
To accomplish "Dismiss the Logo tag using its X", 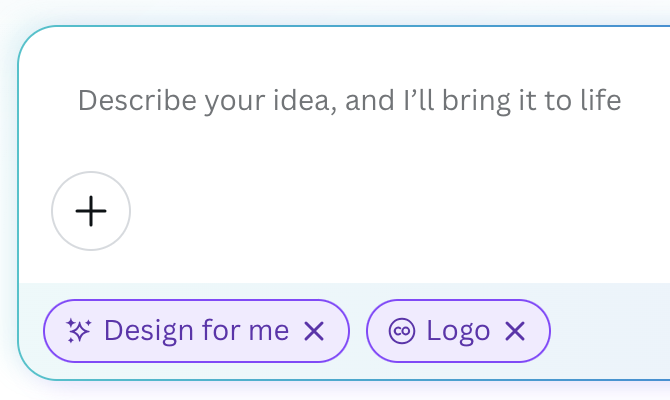I will click(515, 331).
